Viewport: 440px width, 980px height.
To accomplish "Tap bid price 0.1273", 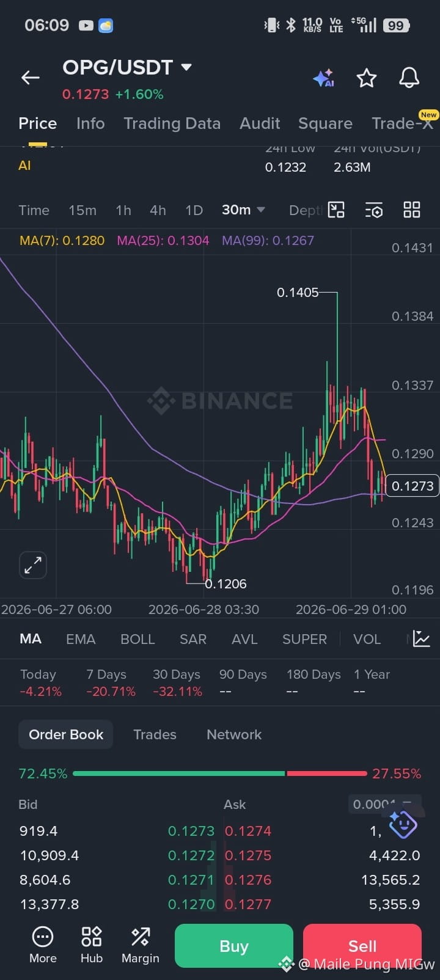I will (x=191, y=831).
